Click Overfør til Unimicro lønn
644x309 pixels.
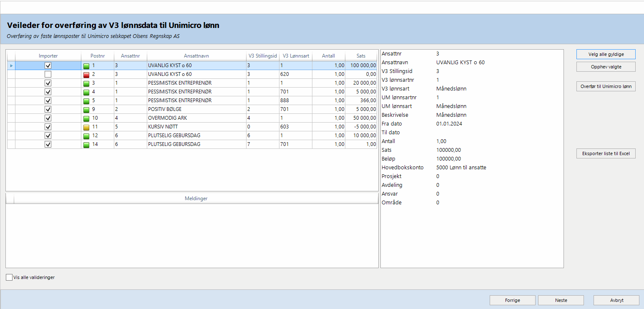(x=606, y=87)
